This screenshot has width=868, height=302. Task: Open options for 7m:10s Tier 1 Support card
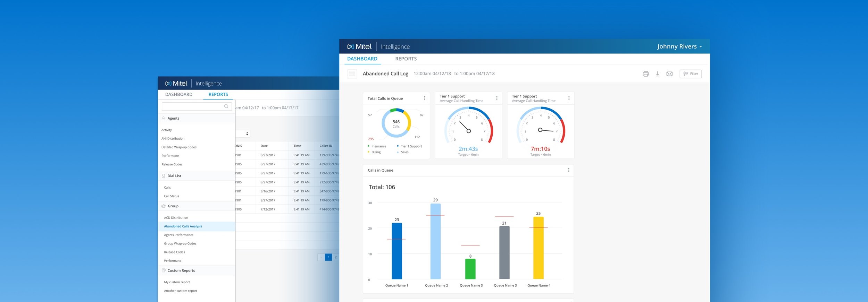point(569,98)
